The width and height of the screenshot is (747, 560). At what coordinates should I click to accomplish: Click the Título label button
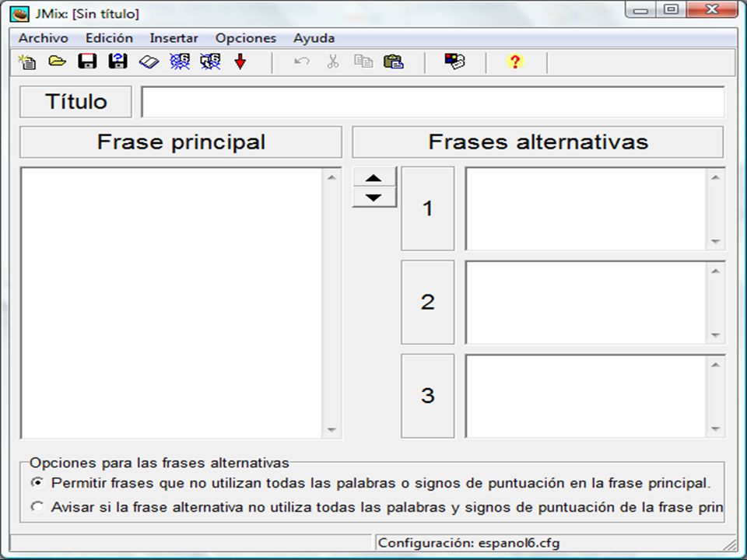(75, 101)
